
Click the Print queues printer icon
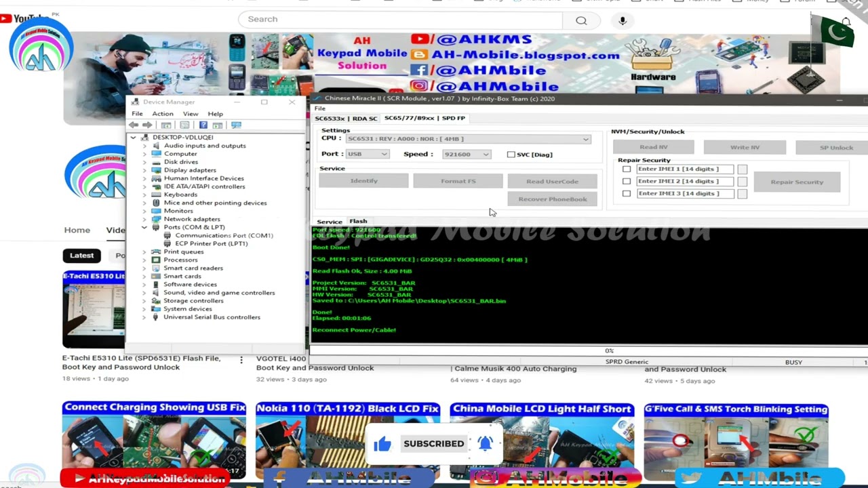click(x=157, y=251)
